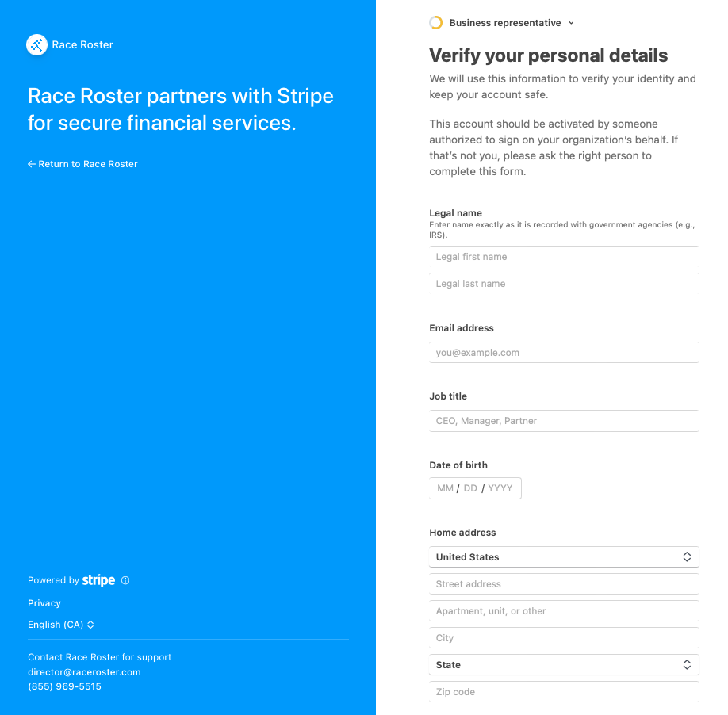Viewport: 728px width, 715px height.
Task: Focus the Legal last name field
Action: pos(564,284)
